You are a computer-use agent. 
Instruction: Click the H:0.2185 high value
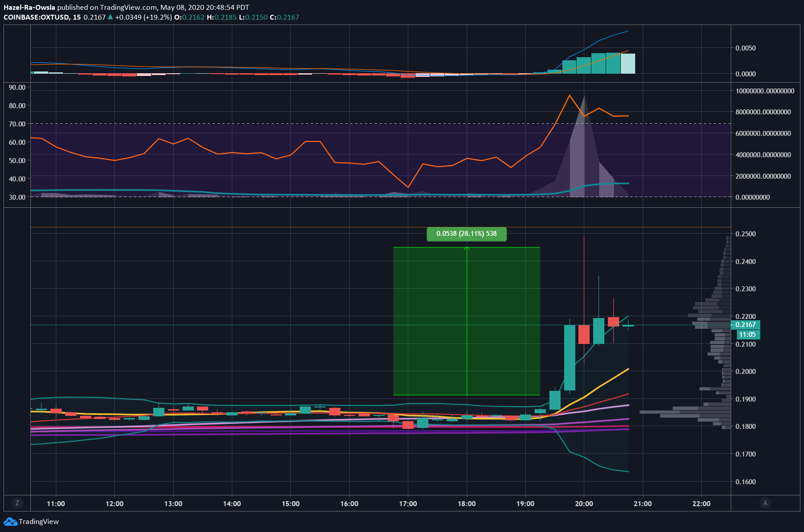(x=222, y=17)
